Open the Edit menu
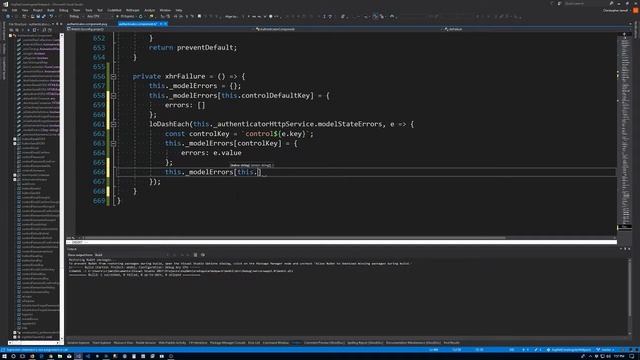Screen dimensions: 640x360 pos(15,10)
